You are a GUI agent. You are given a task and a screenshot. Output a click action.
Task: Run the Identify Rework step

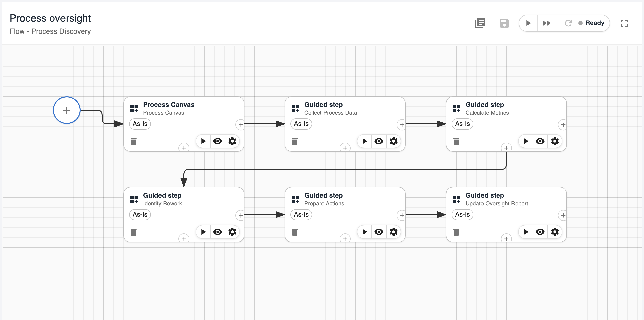click(203, 232)
